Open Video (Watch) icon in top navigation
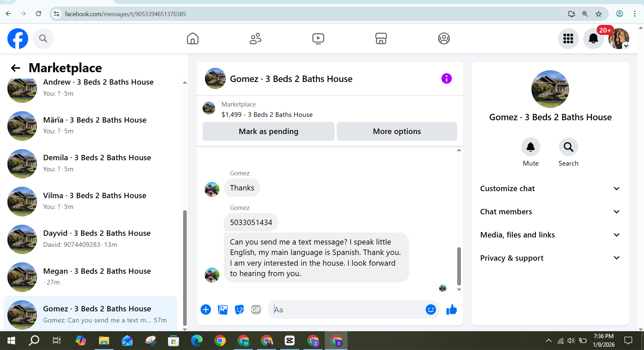Viewport: 644px width, 350px height. click(318, 39)
